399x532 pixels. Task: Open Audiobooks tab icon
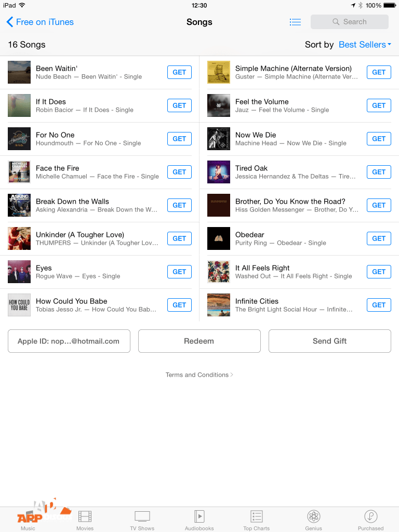pos(199,516)
